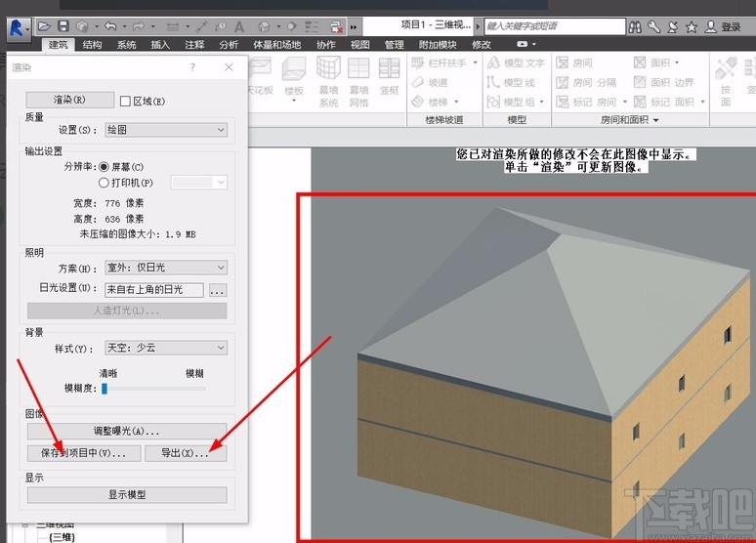Select the 打印机(P) resolution radio button
Image resolution: width=756 pixels, height=543 pixels.
(x=104, y=183)
